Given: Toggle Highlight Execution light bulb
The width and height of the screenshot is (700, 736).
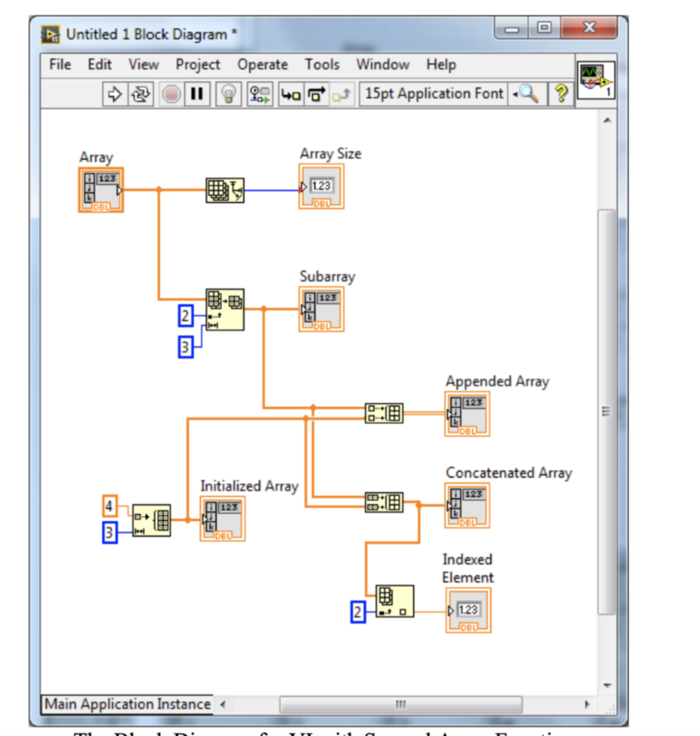Looking at the screenshot, I should (x=229, y=94).
